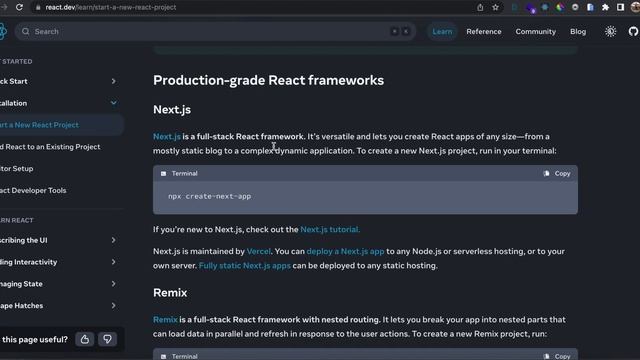The height and width of the screenshot is (360, 640).
Task: Click the thumbs up feedback icon
Action: tap(84, 339)
